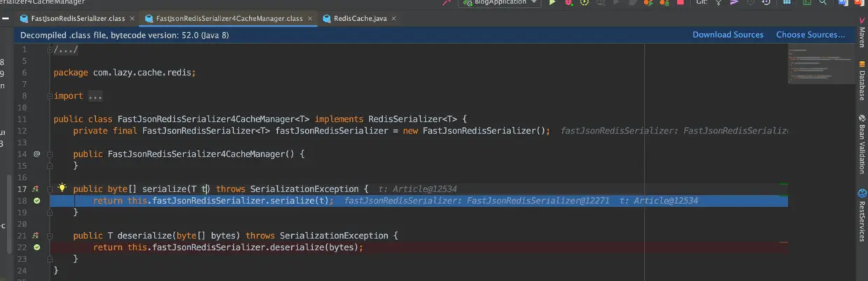Click the Git rollback icon
The height and width of the screenshot is (281, 868).
pyautogui.click(x=766, y=3)
